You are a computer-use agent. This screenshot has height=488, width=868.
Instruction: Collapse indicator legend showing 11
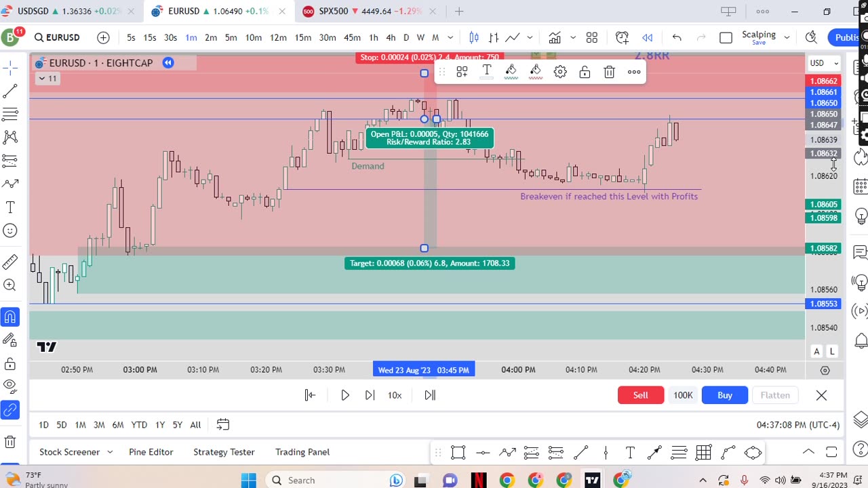click(47, 79)
